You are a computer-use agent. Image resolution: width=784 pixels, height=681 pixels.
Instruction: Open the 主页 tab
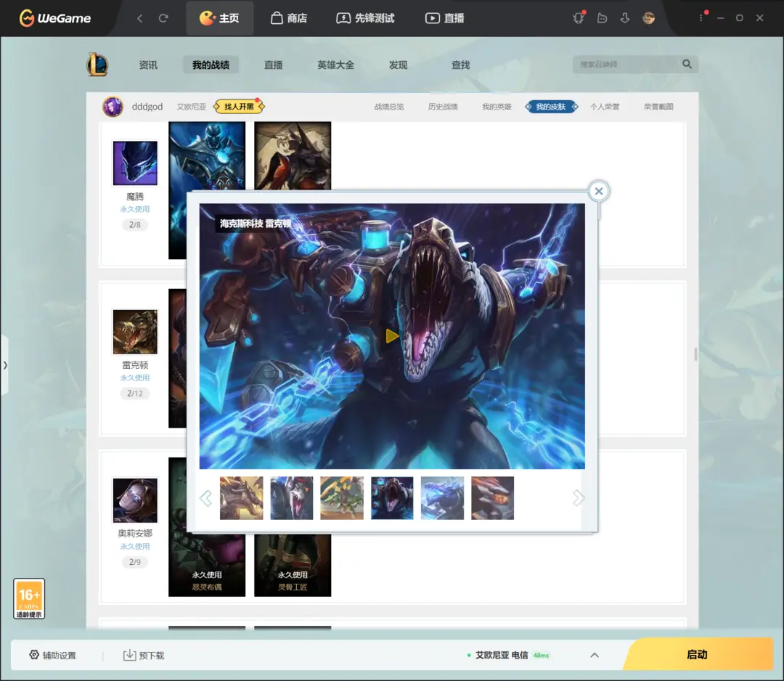[219, 18]
